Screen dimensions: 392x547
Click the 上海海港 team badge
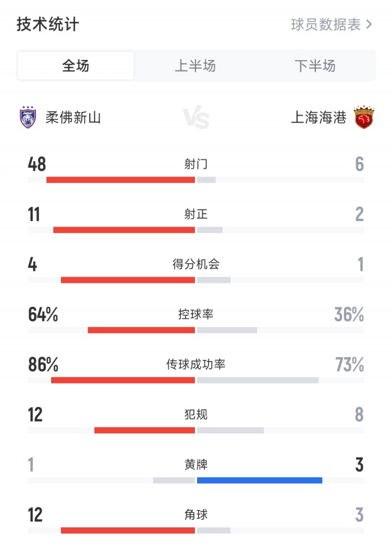366,117
